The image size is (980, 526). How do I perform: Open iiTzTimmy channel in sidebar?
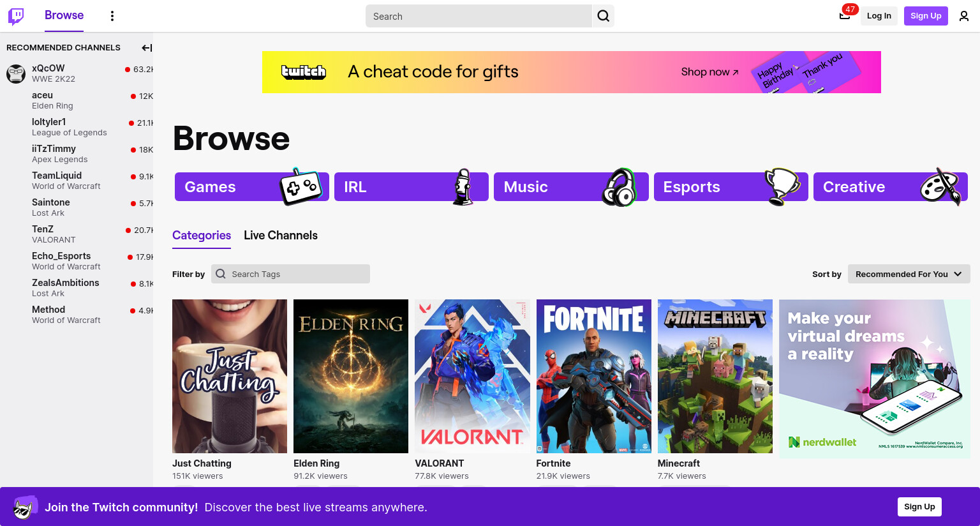pyautogui.click(x=77, y=154)
